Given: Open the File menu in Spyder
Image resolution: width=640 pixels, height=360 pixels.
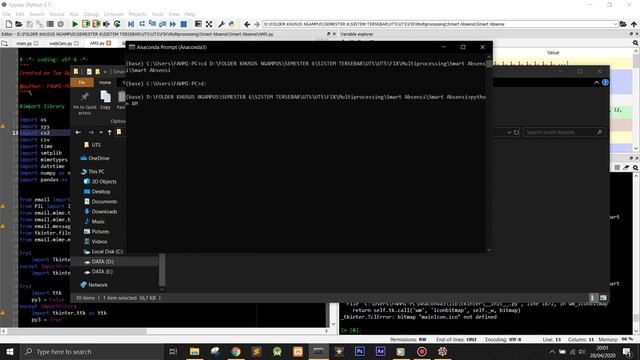Looking at the screenshot, I should 7,14.
